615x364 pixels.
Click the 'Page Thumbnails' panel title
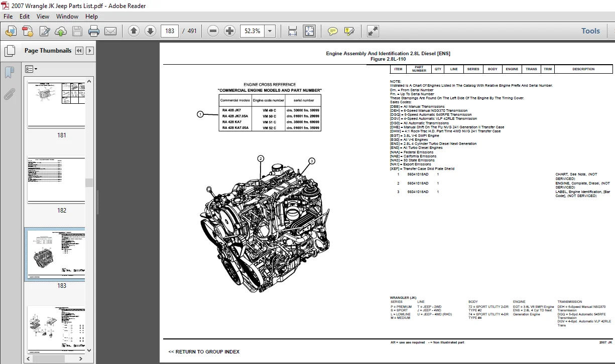(x=48, y=51)
